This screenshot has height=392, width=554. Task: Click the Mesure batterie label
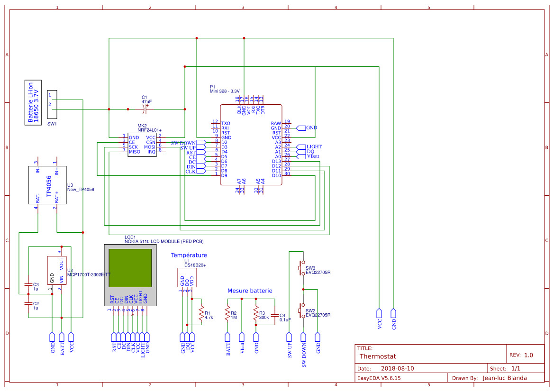(250, 291)
